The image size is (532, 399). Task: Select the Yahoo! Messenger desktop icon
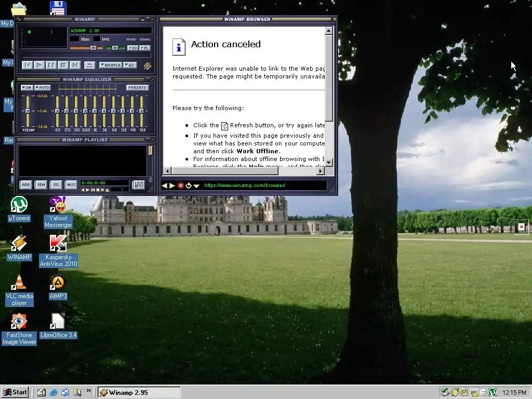58,212
